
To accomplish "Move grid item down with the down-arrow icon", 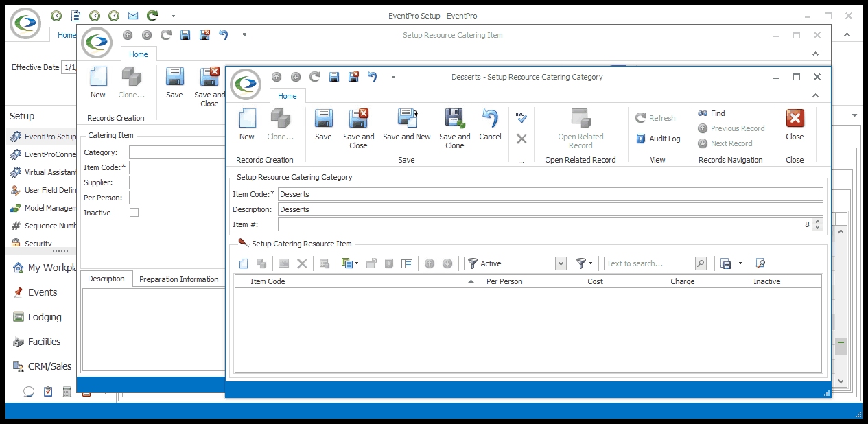I will coord(447,263).
